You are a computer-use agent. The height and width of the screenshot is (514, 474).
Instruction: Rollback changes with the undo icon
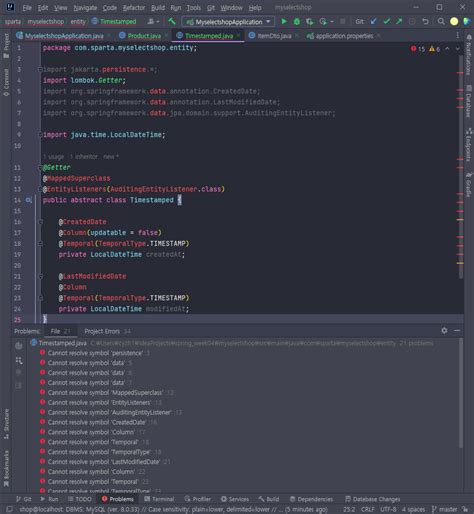[425, 22]
